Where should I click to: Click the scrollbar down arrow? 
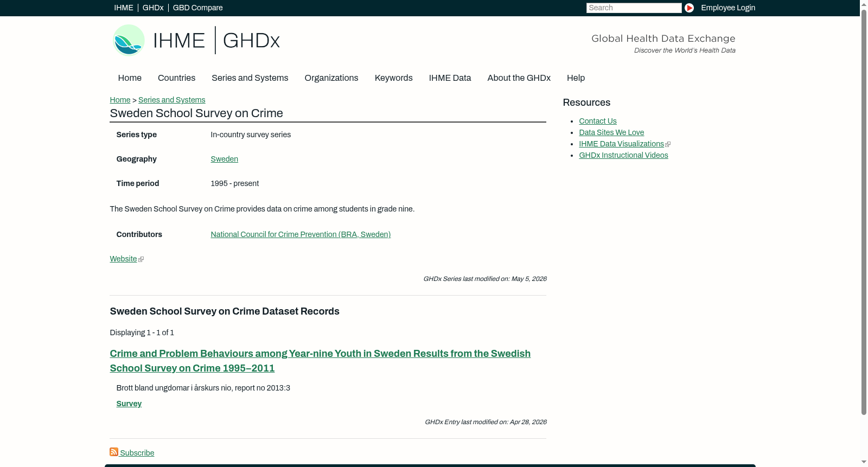point(864,463)
